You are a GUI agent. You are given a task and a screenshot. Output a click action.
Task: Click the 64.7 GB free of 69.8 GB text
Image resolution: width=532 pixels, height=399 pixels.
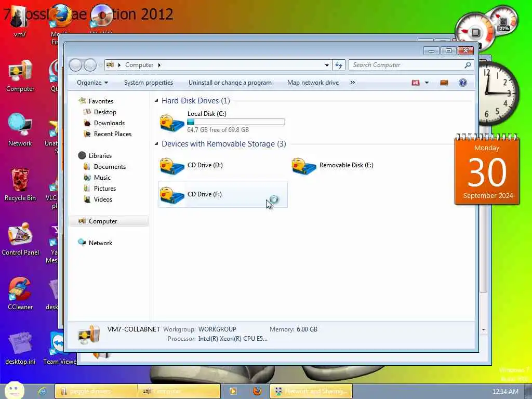point(218,129)
